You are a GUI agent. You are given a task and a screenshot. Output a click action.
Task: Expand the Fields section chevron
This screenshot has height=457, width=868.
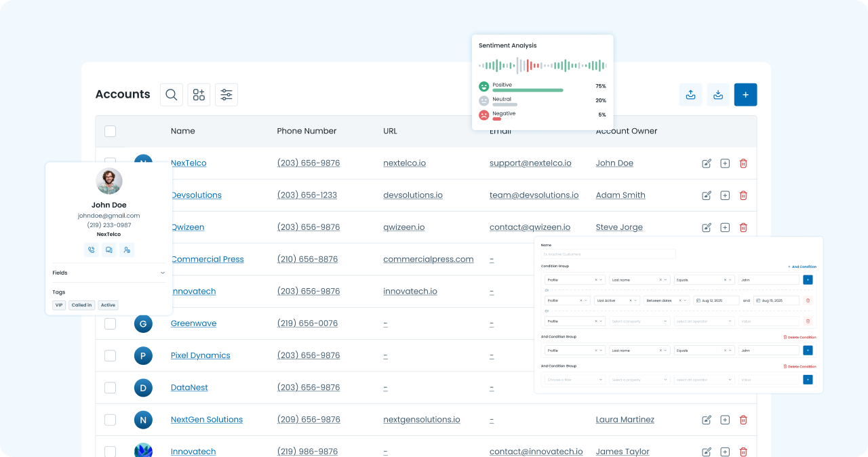(x=163, y=273)
